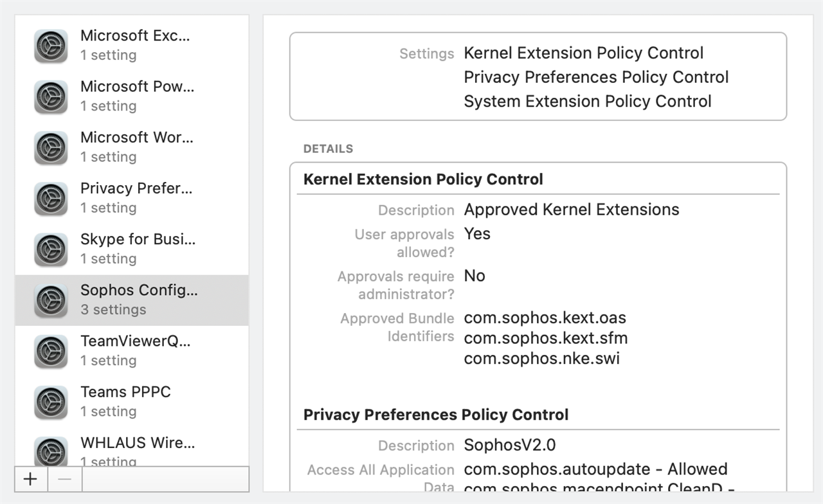Click the Microsoft Word profile icon
The image size is (823, 504).
(x=51, y=148)
